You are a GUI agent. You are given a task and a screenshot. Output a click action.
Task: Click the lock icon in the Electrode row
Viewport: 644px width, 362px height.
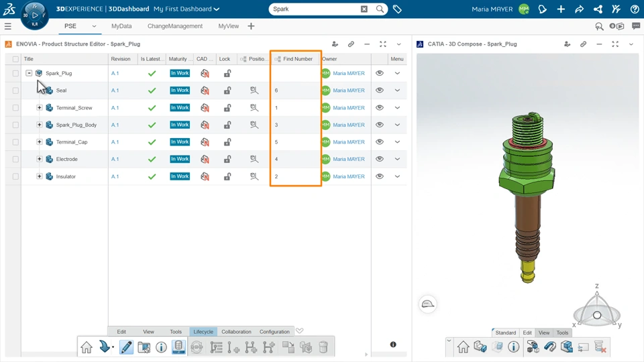click(227, 159)
